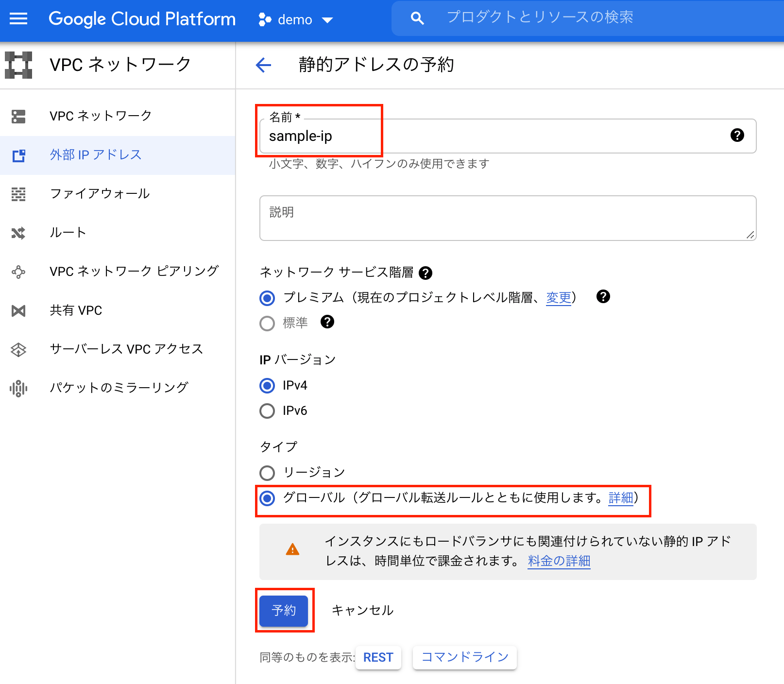Click the back arrow next to 静的アドレスの予約
Image resolution: width=784 pixels, height=684 pixels.
pos(263,64)
